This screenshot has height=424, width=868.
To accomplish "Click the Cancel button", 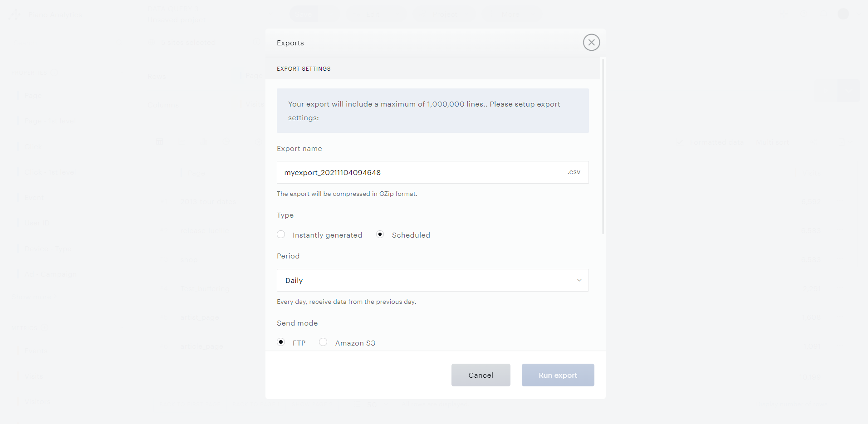I will [x=481, y=375].
